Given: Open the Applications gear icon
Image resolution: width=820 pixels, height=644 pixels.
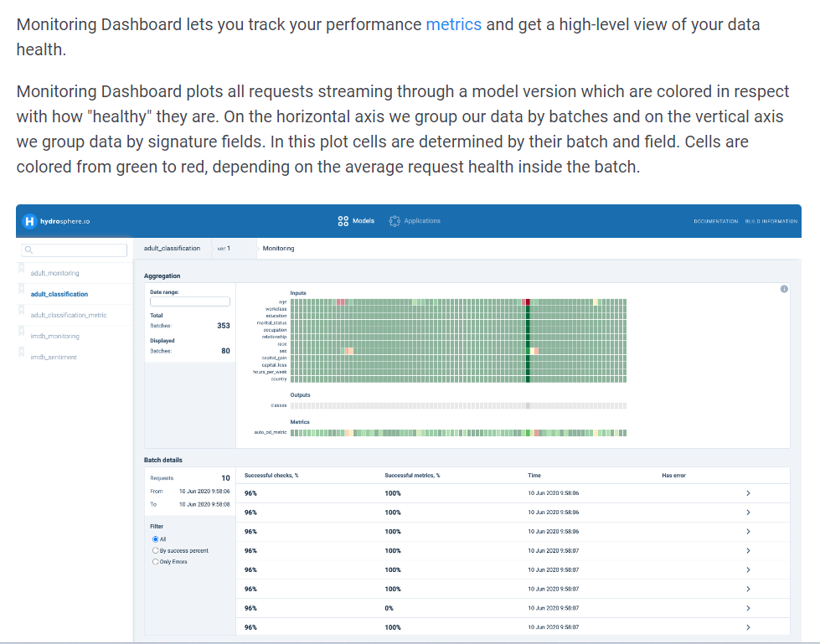Looking at the screenshot, I should pos(395,221).
